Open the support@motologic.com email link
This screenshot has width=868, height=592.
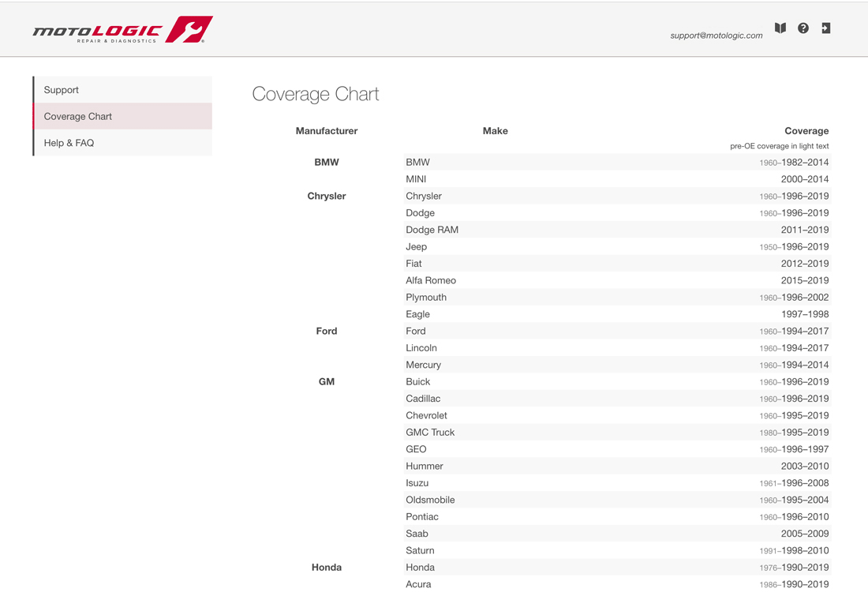[x=716, y=36]
